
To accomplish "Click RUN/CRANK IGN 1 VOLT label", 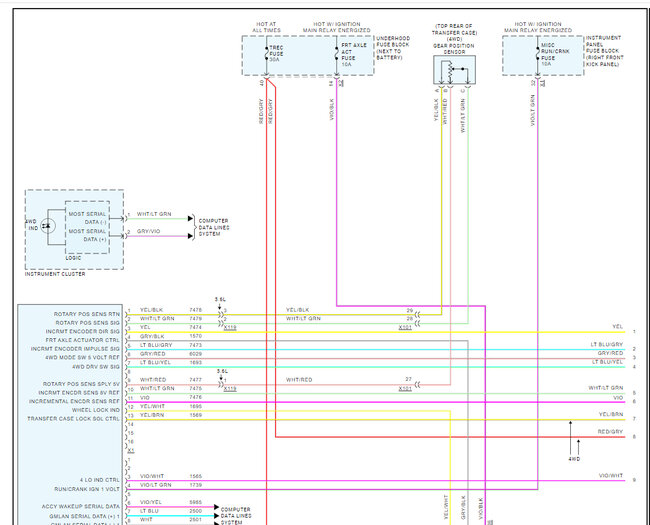I will pos(87,489).
